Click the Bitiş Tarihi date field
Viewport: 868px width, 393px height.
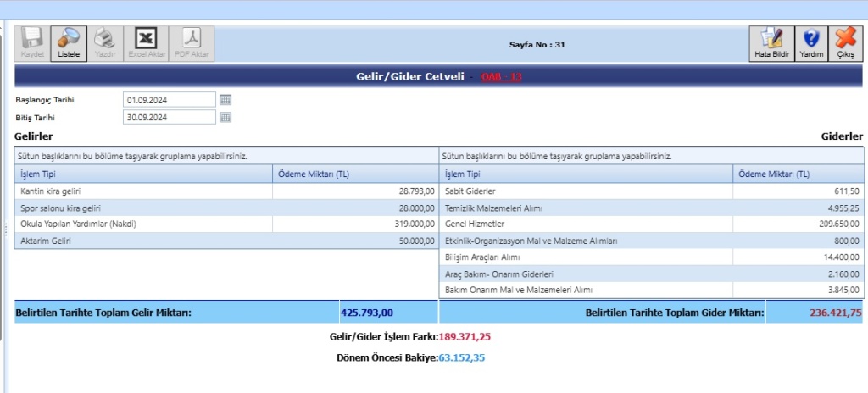tap(169, 118)
